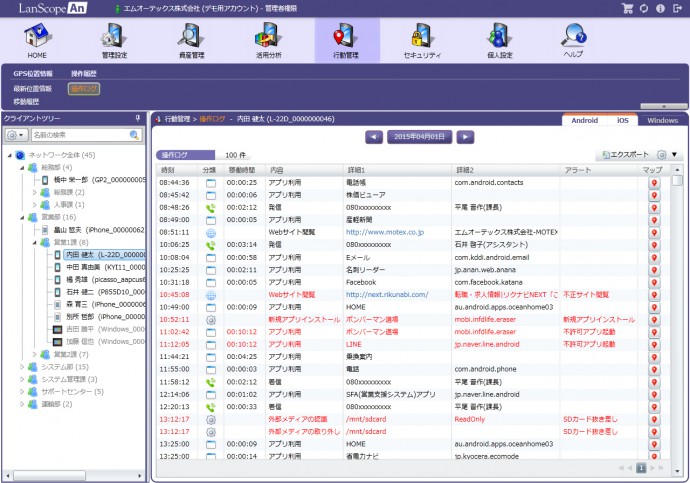This screenshot has width=690, height=483.
Task: Collapse the ネットワーク全体 (45) tree node
Action: point(10,155)
